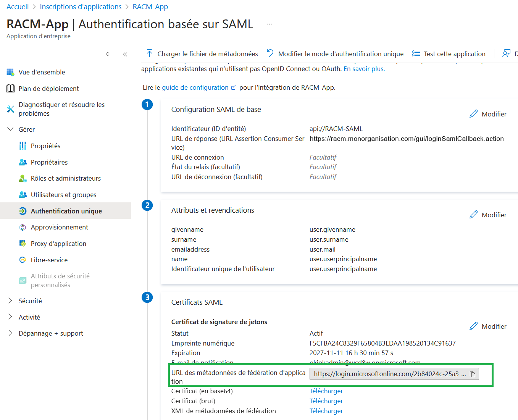Click the checklist icon for Test cette application
The height and width of the screenshot is (420, 518).
[x=416, y=53]
